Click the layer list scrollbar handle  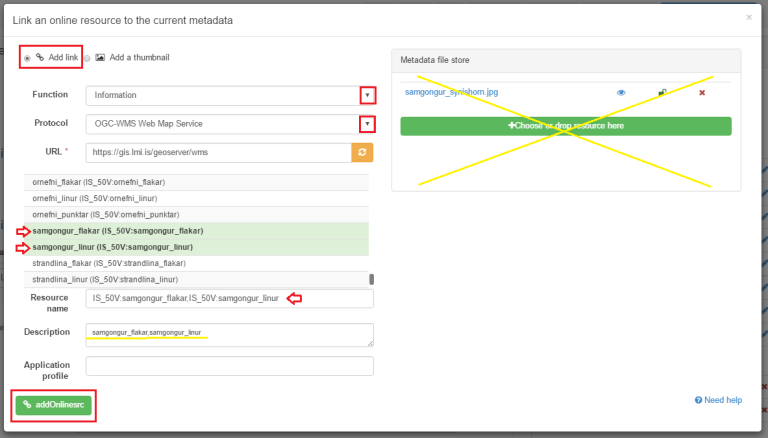pos(372,279)
